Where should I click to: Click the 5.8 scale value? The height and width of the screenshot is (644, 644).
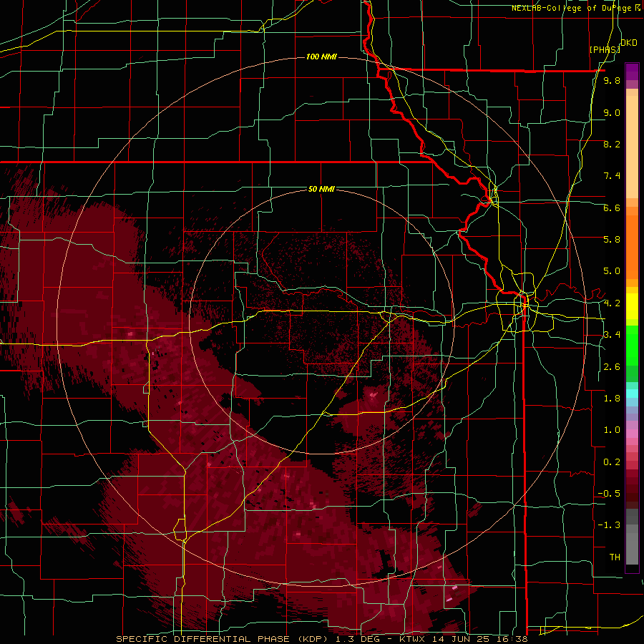[612, 240]
